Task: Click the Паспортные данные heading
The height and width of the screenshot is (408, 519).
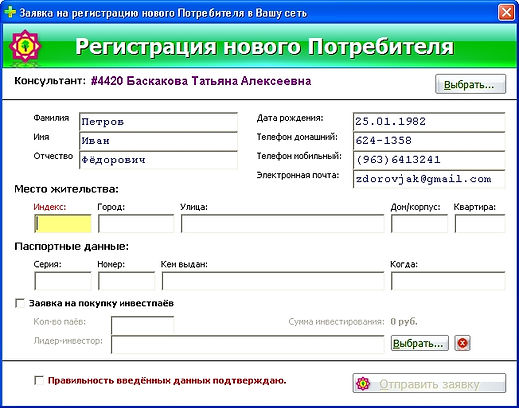Action: [71, 247]
